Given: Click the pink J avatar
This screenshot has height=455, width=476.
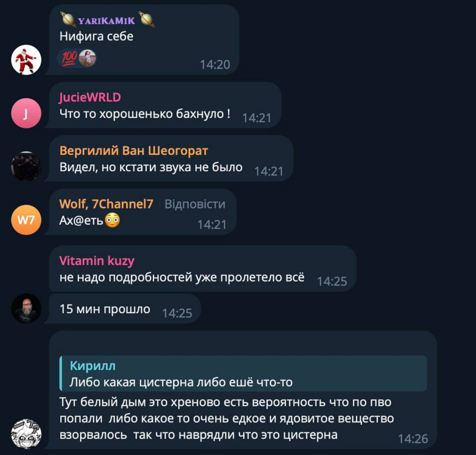Looking at the screenshot, I should tap(26, 113).
